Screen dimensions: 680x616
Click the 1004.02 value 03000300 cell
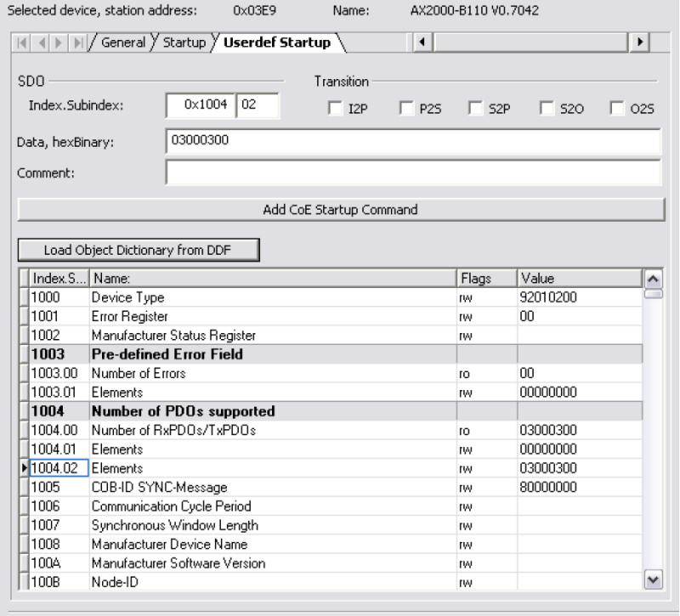[x=580, y=468]
